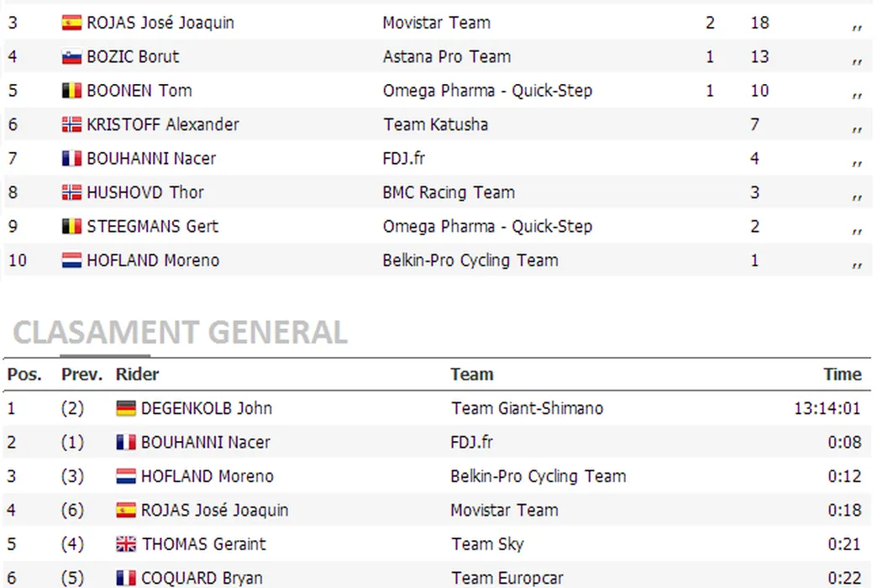
Task: Click the Slovenian flag beside BOZIC Borut
Action: click(x=71, y=57)
